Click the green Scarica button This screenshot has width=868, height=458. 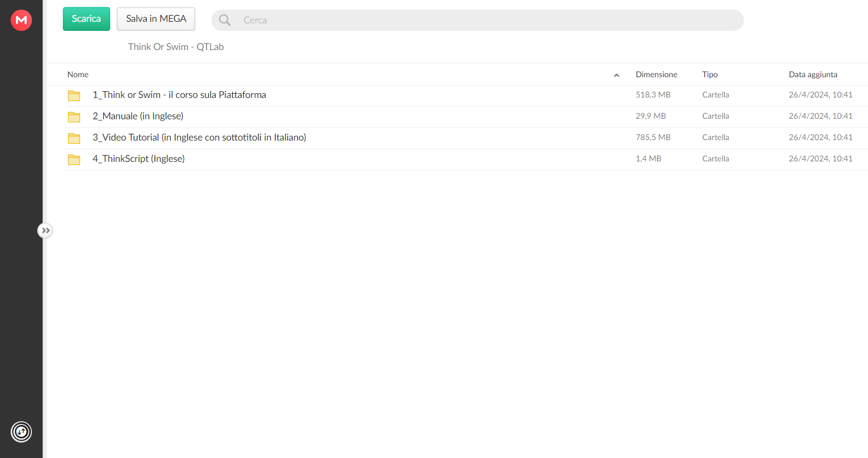86,19
